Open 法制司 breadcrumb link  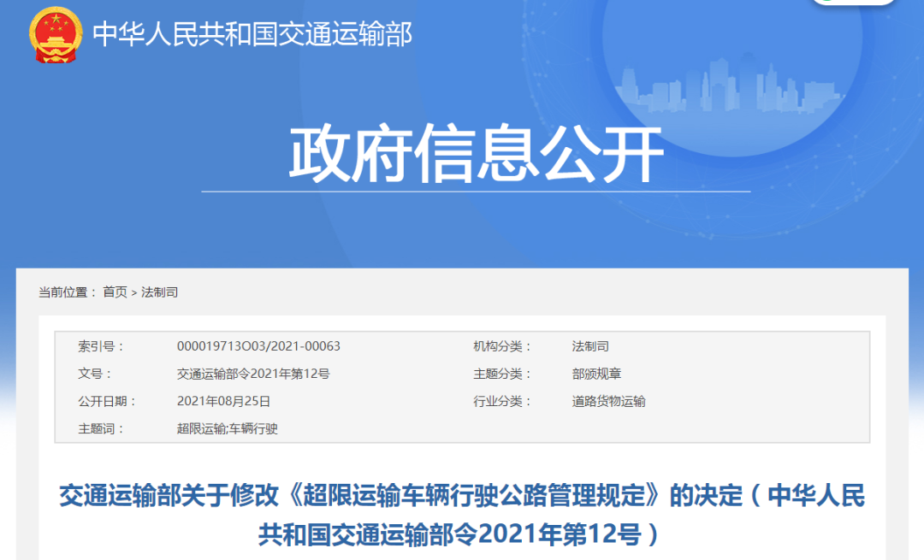(x=159, y=292)
